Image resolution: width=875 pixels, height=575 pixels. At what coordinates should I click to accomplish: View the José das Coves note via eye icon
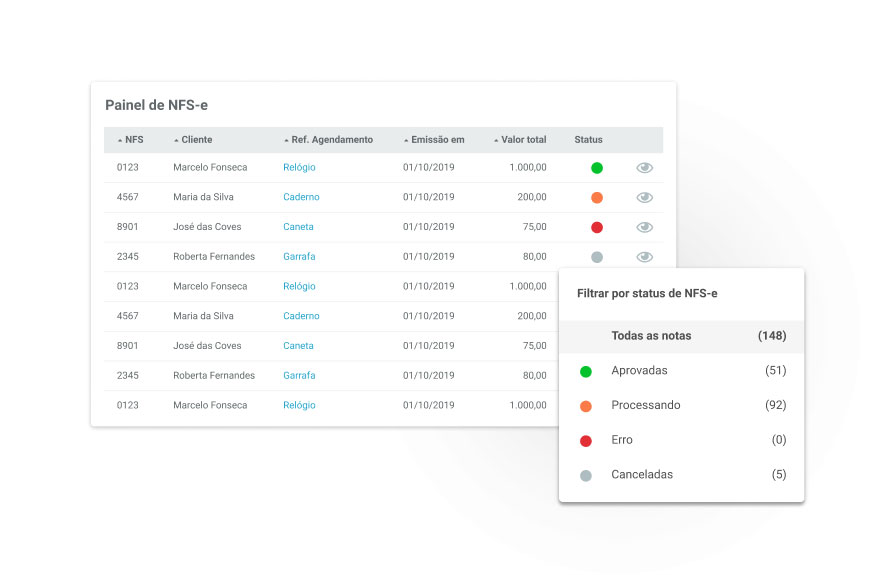(645, 227)
